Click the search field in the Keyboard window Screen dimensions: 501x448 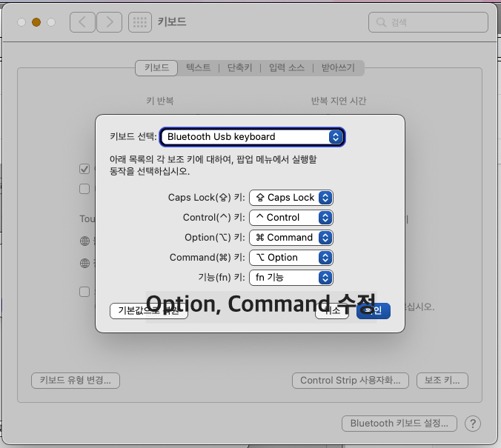click(428, 22)
